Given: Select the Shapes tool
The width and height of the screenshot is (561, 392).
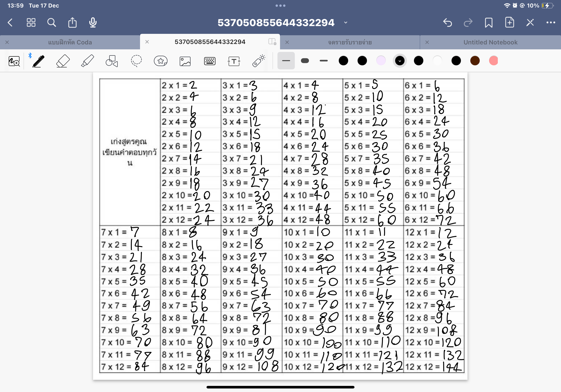Looking at the screenshot, I should coord(112,61).
